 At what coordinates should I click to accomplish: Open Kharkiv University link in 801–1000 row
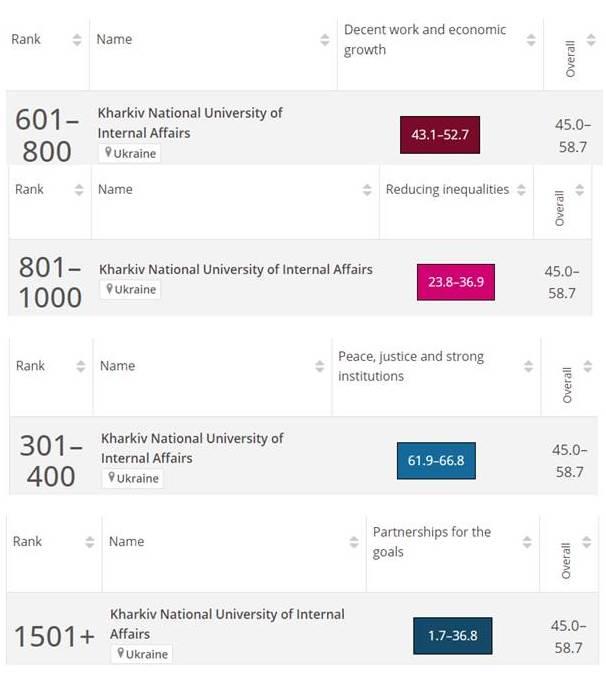235,269
